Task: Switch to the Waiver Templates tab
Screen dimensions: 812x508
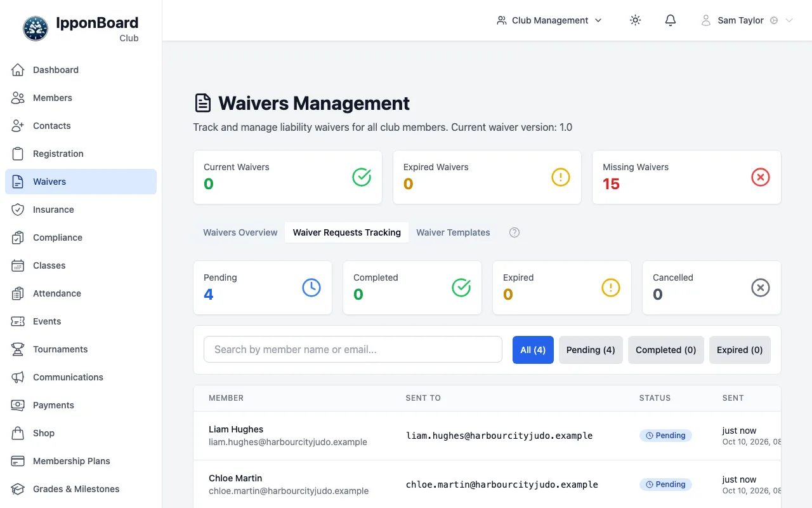Action: click(453, 232)
